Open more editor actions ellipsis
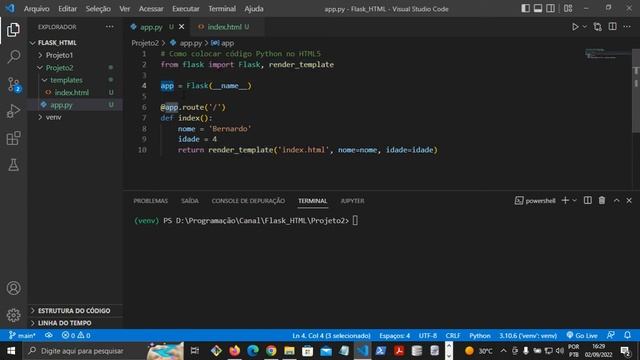Viewport: 640px width, 360px height. 627,27
